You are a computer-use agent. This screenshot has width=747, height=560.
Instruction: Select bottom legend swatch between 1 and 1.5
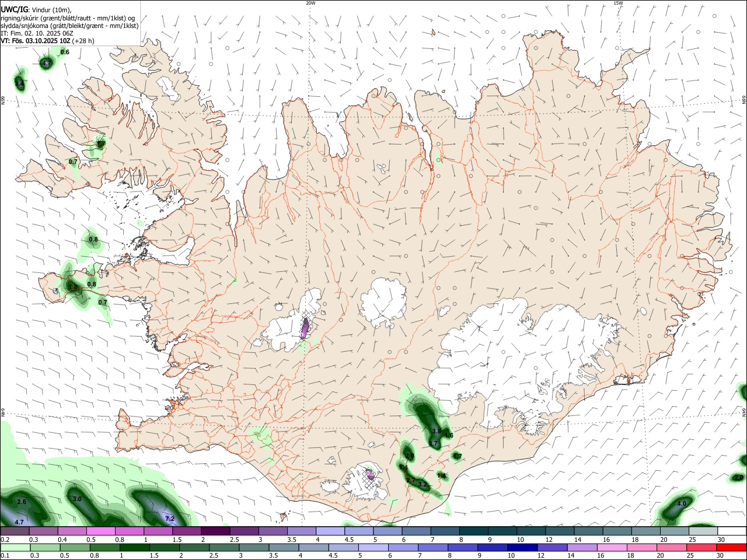tap(134, 547)
